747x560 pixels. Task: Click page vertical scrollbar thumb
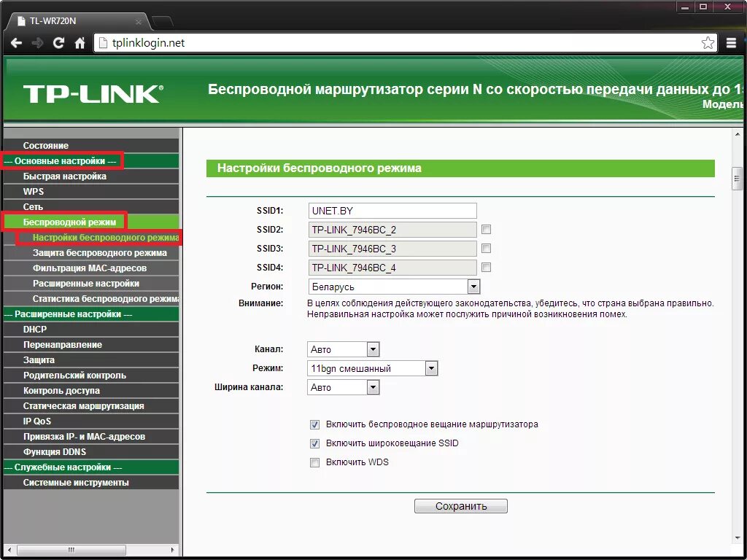pos(737,179)
